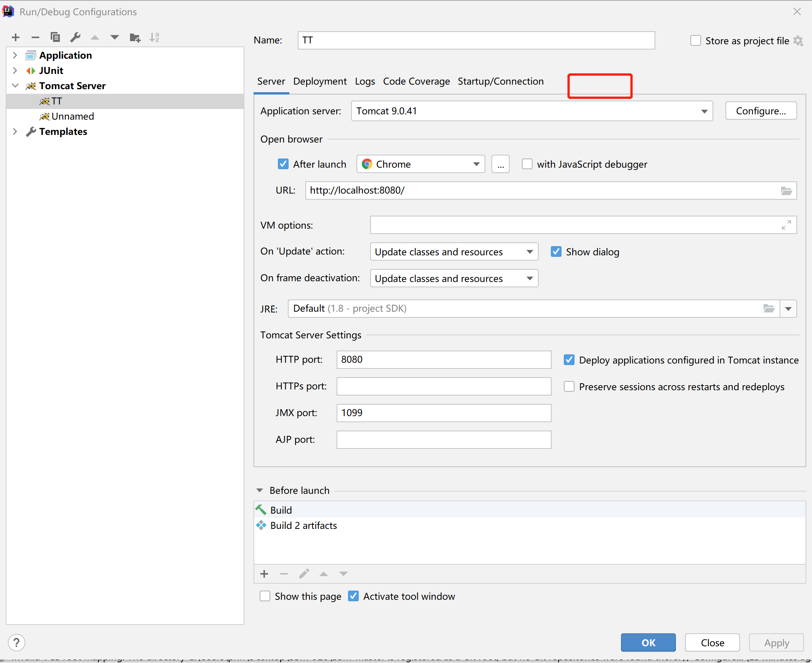
Task: Edit the selected Before launch task
Action: click(304, 573)
